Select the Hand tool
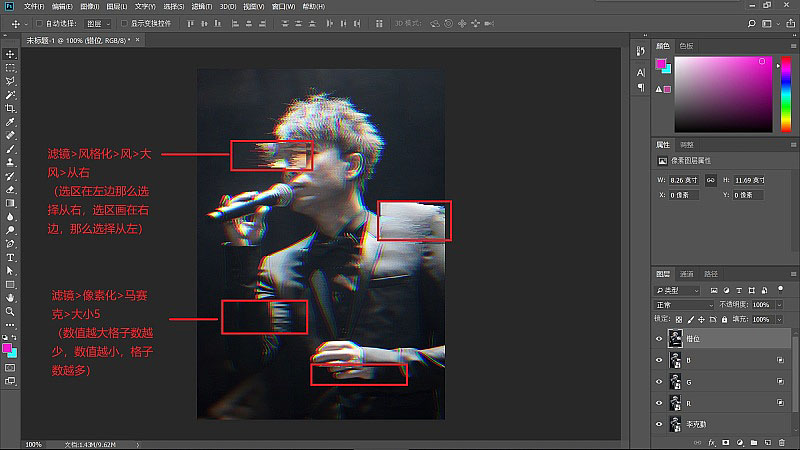The image size is (800, 450). coord(10,297)
